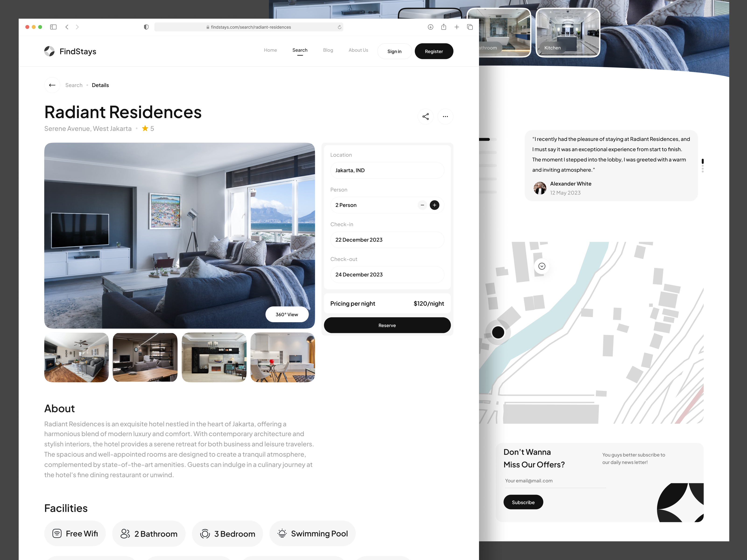Expand the map with the chevron button
Screen dimensions: 747x560
pyautogui.click(x=542, y=266)
